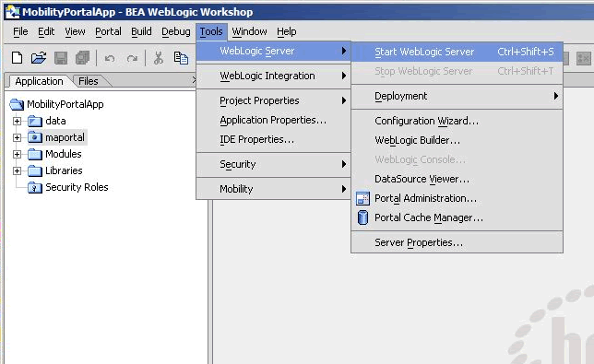Select the maportal label in tree

click(x=65, y=137)
